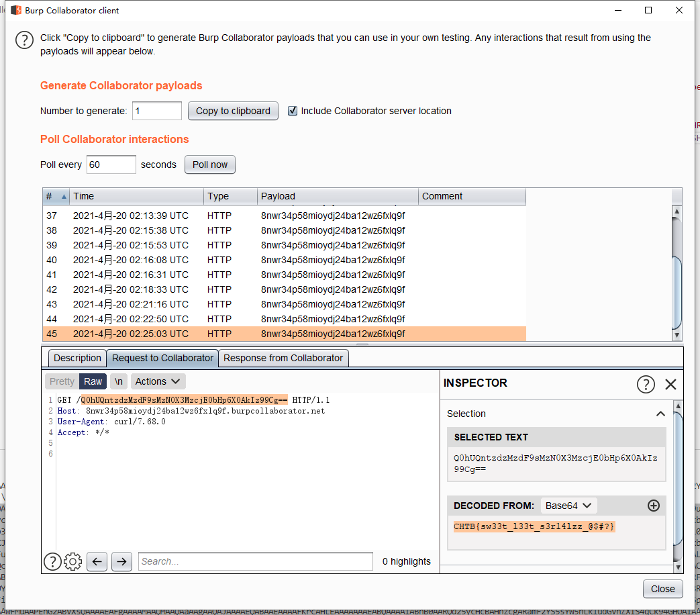700x615 pixels.
Task: Select interaction row 41
Action: (x=285, y=275)
